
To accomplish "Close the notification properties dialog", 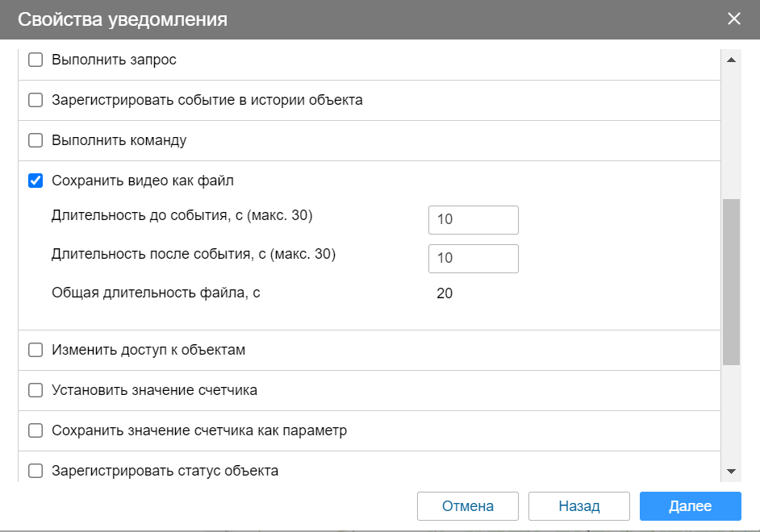I will [734, 19].
